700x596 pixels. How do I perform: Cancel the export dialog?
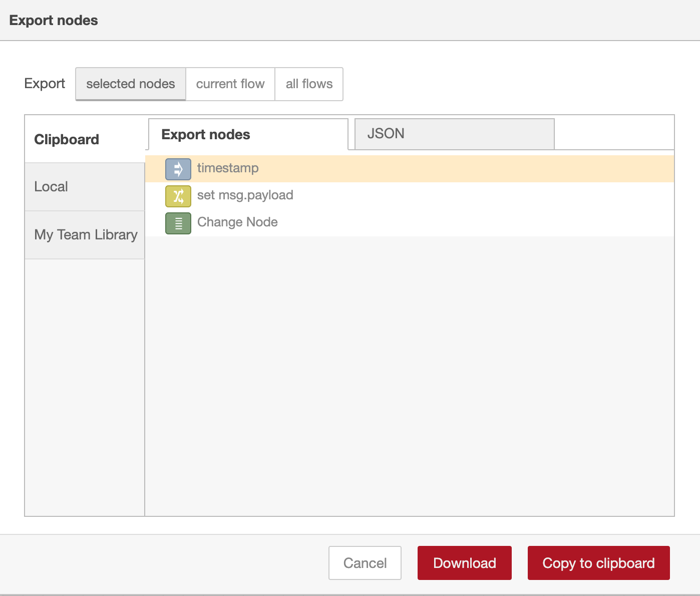pos(365,562)
